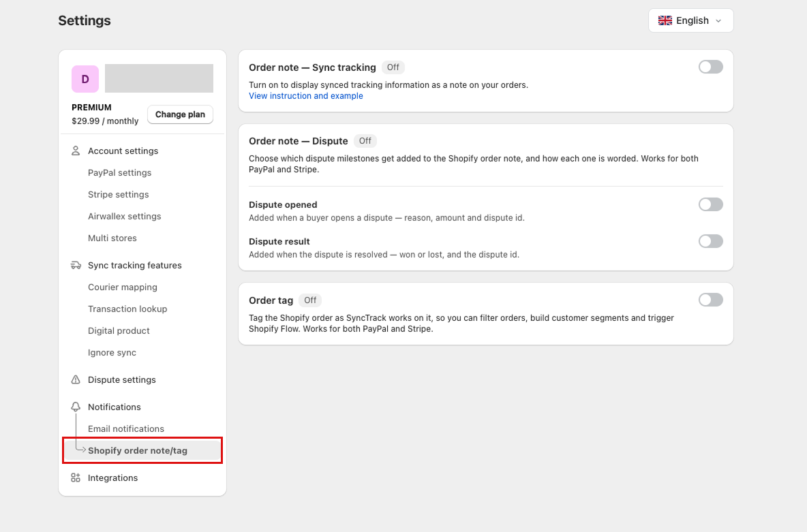
Task: Go to Multi stores
Action: tap(112, 238)
